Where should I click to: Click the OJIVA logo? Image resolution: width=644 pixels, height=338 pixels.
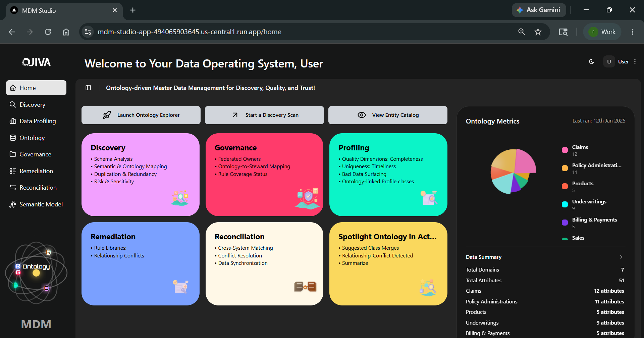(36, 62)
